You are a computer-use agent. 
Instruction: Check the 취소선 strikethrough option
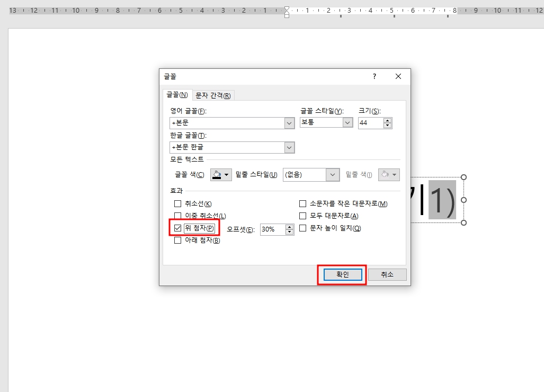pyautogui.click(x=177, y=203)
